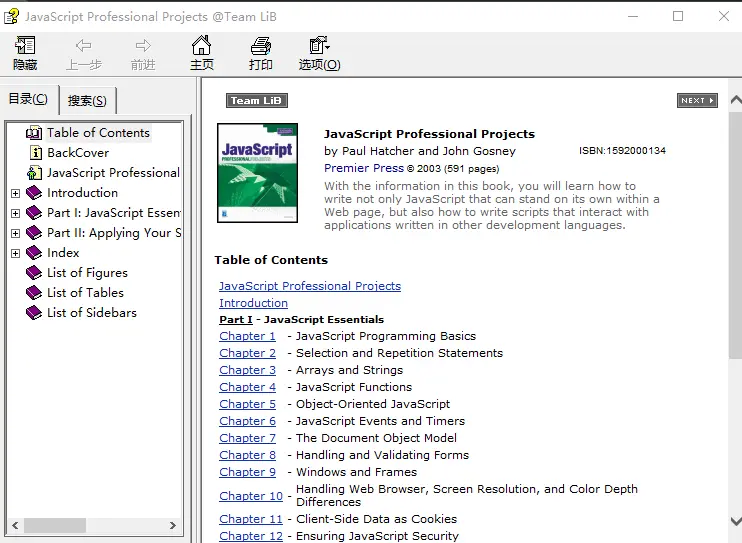Click the content pane vertical scrollbar
The image size is (742, 543).
735,230
